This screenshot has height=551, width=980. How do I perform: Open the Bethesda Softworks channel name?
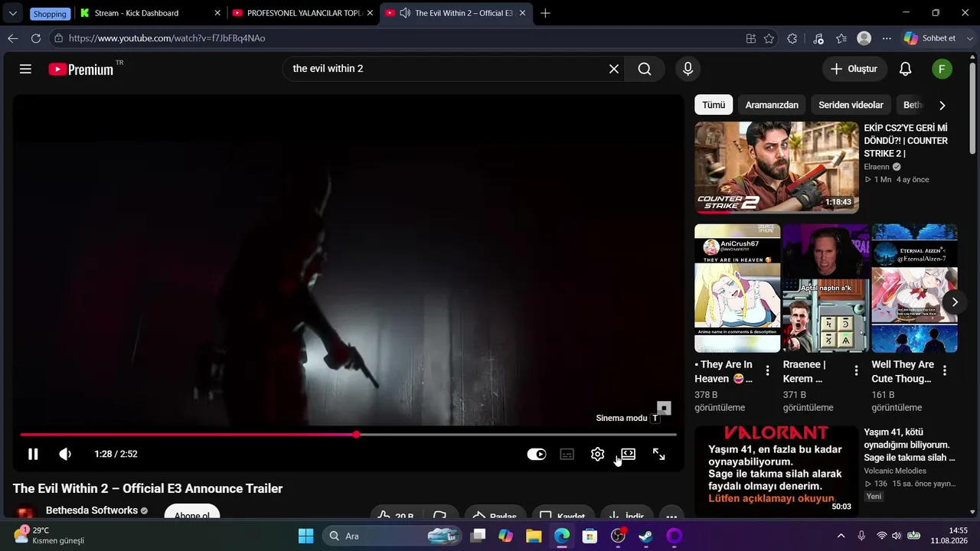[92, 510]
